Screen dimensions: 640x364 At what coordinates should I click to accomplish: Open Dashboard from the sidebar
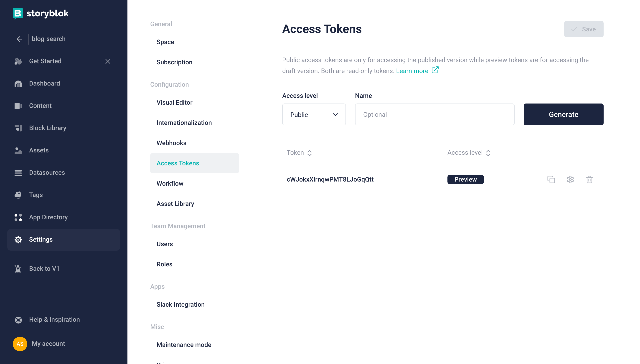click(x=45, y=83)
